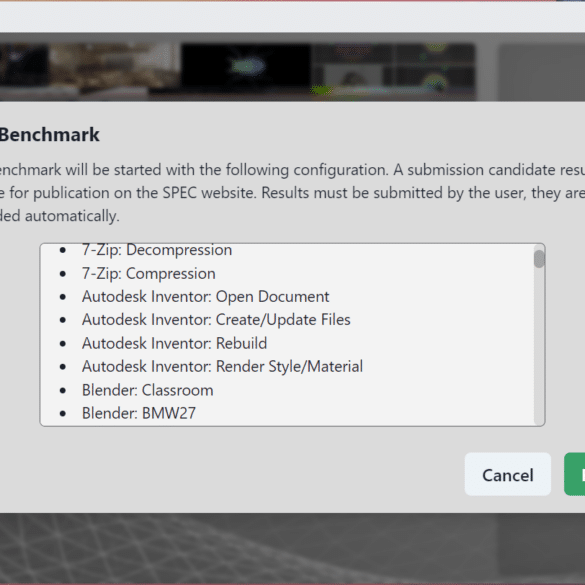Click the configuration list scrollbar thumb
585x585 pixels.
coord(539,259)
